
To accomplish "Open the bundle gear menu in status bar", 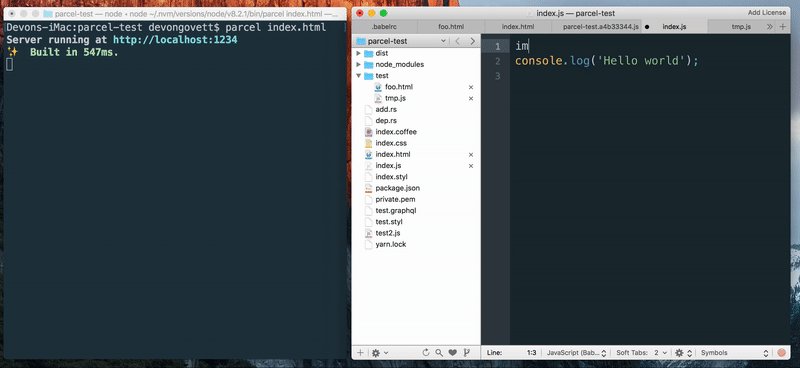I will point(683,353).
